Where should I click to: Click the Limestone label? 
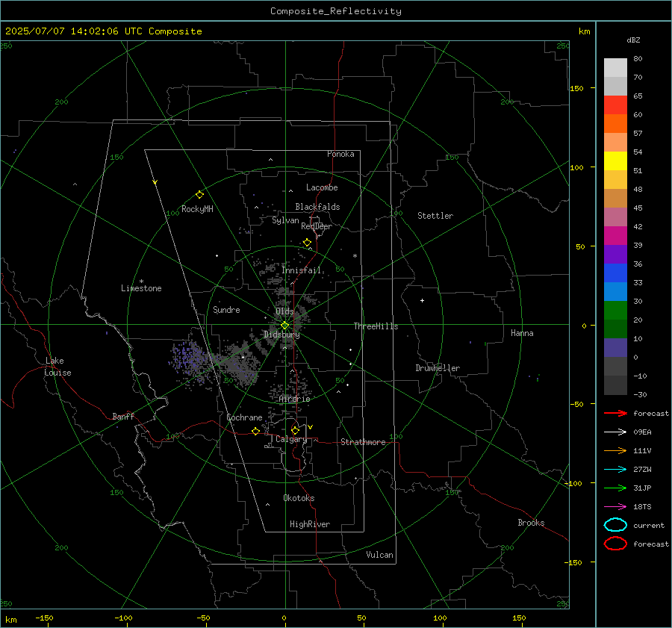pyautogui.click(x=141, y=288)
